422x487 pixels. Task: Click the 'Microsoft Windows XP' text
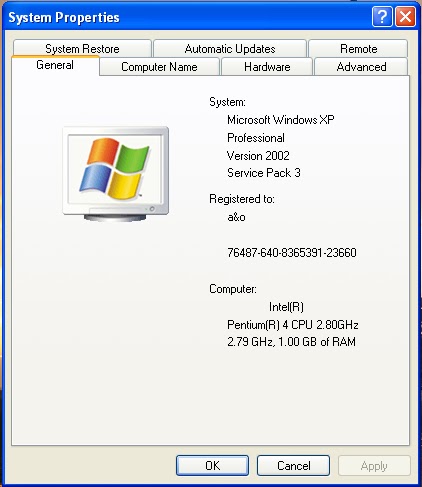[x=281, y=120]
